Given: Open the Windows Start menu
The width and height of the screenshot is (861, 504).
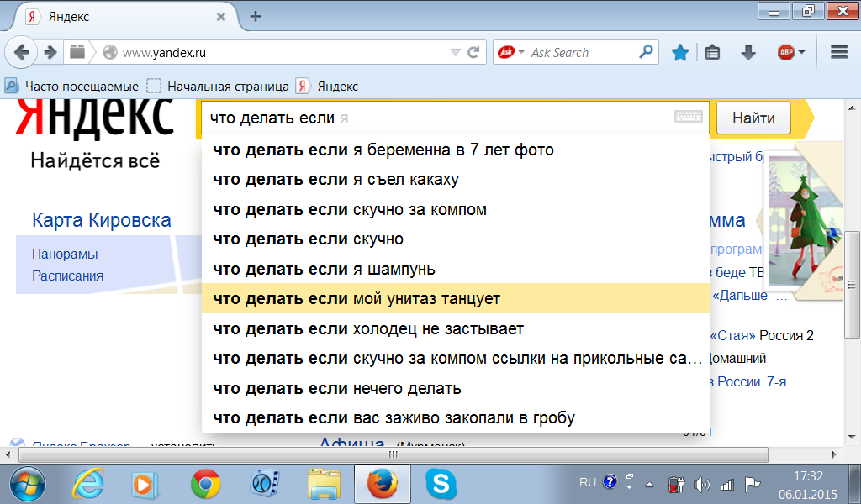Looking at the screenshot, I should [28, 485].
